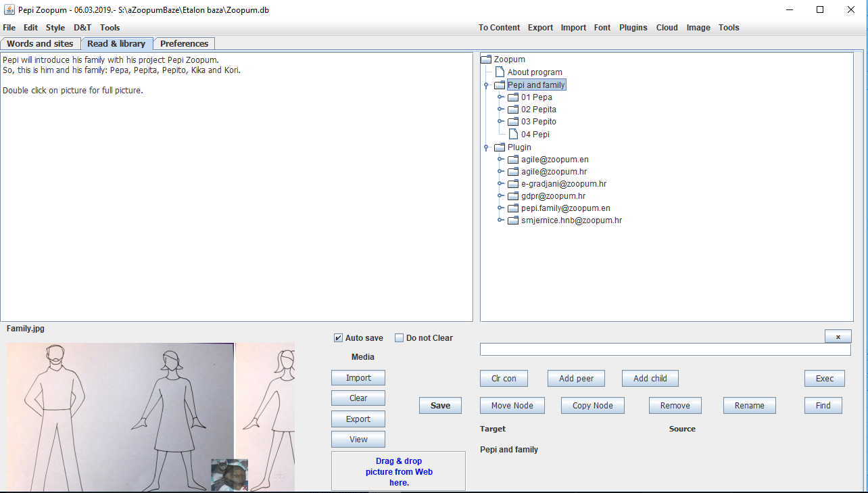This screenshot has width=868, height=493.
Task: Click the 04 Pepi document icon
Action: click(x=513, y=134)
